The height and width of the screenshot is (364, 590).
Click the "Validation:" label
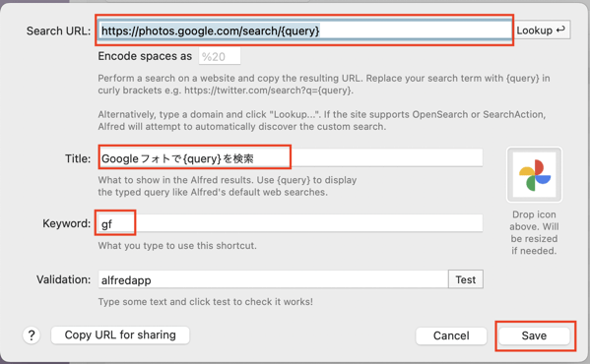64,279
